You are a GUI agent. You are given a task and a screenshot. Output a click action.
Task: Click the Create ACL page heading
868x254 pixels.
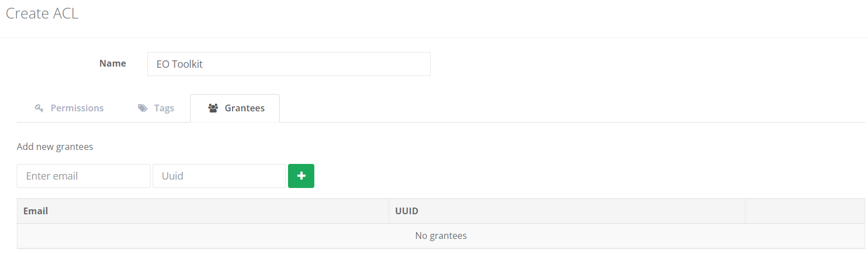point(42,14)
